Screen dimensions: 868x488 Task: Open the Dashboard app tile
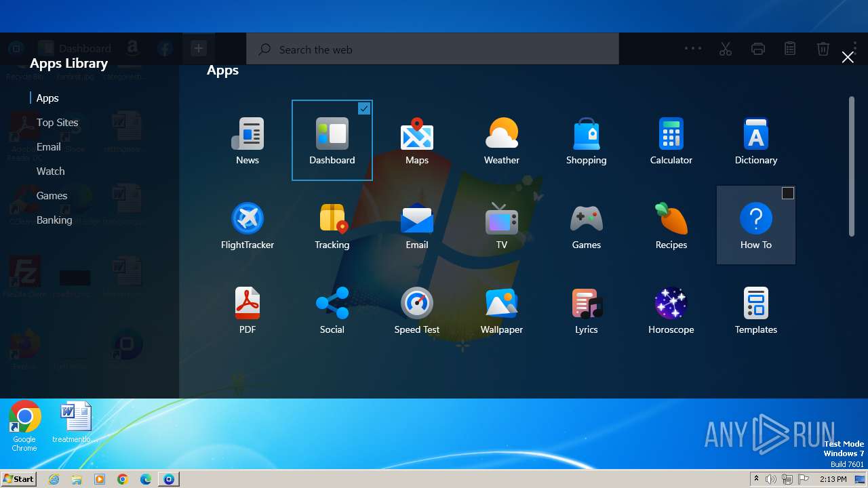[x=332, y=141]
